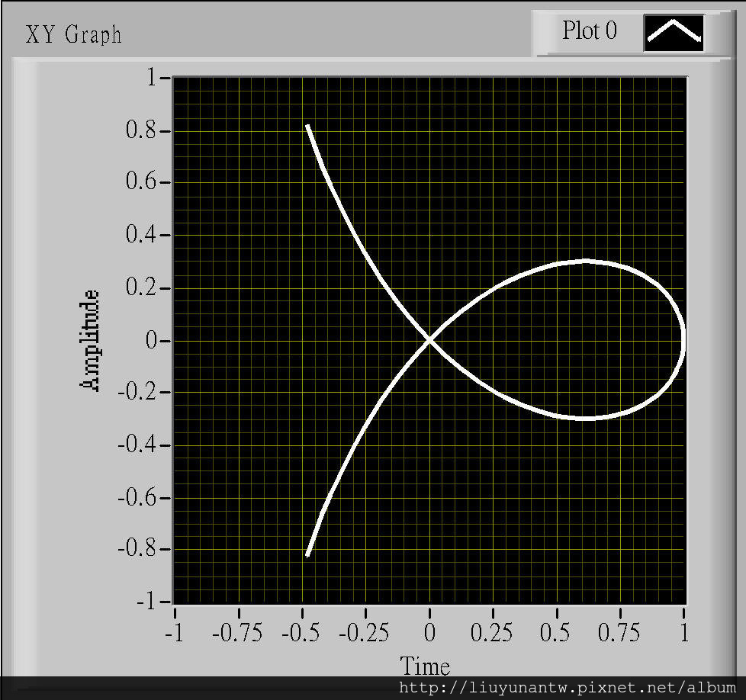746x700 pixels.
Task: Click the Y-axis tick label 0.2
Action: click(141, 287)
